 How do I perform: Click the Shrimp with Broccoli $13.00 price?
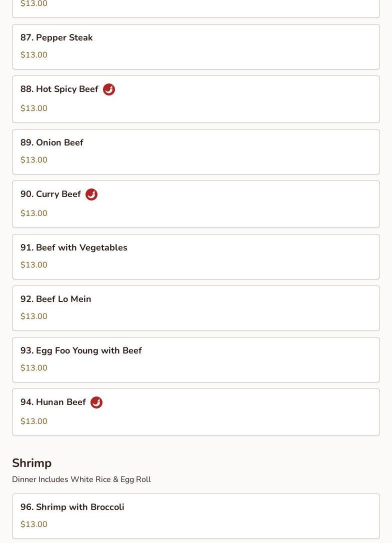(x=34, y=524)
